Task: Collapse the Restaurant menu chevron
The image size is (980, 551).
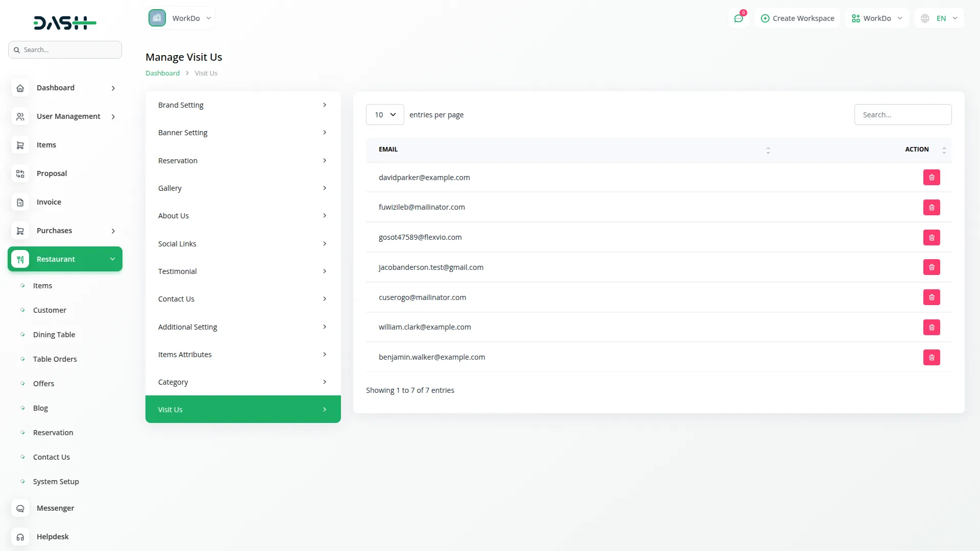Action: click(x=112, y=259)
